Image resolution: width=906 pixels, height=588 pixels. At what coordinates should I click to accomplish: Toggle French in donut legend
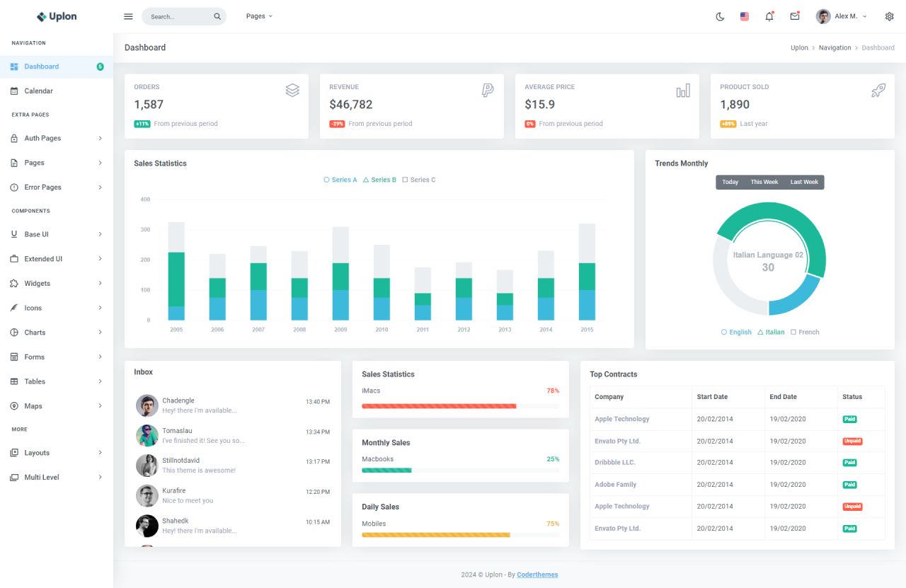point(805,332)
